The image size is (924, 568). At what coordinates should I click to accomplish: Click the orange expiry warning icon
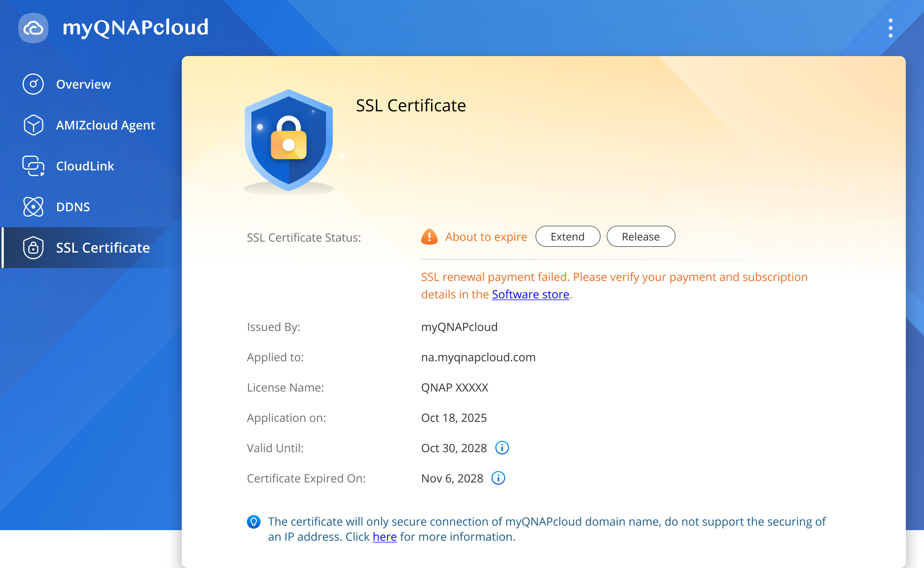pos(429,237)
